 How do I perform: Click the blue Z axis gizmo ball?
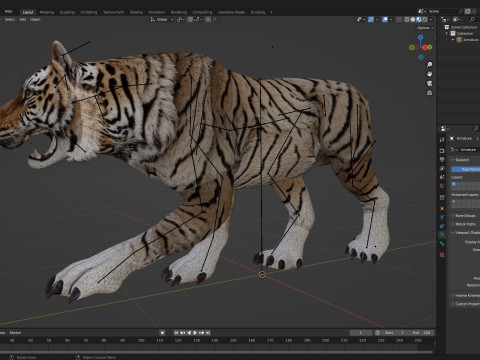click(x=421, y=37)
